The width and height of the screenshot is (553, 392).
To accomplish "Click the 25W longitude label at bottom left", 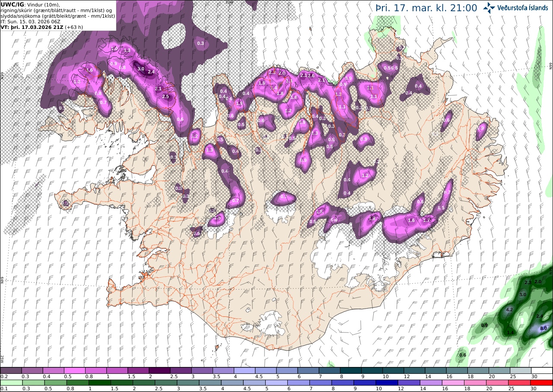I will coord(2,358).
